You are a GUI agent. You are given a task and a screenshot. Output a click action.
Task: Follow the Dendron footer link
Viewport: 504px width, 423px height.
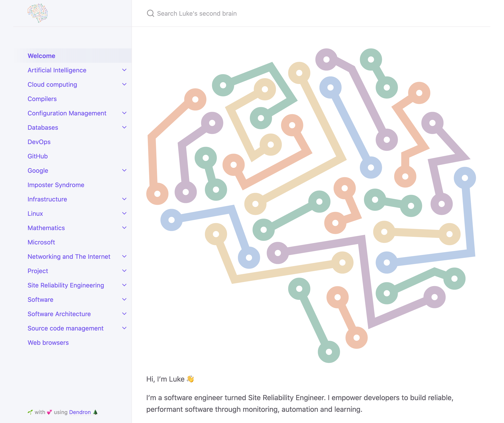pos(80,412)
